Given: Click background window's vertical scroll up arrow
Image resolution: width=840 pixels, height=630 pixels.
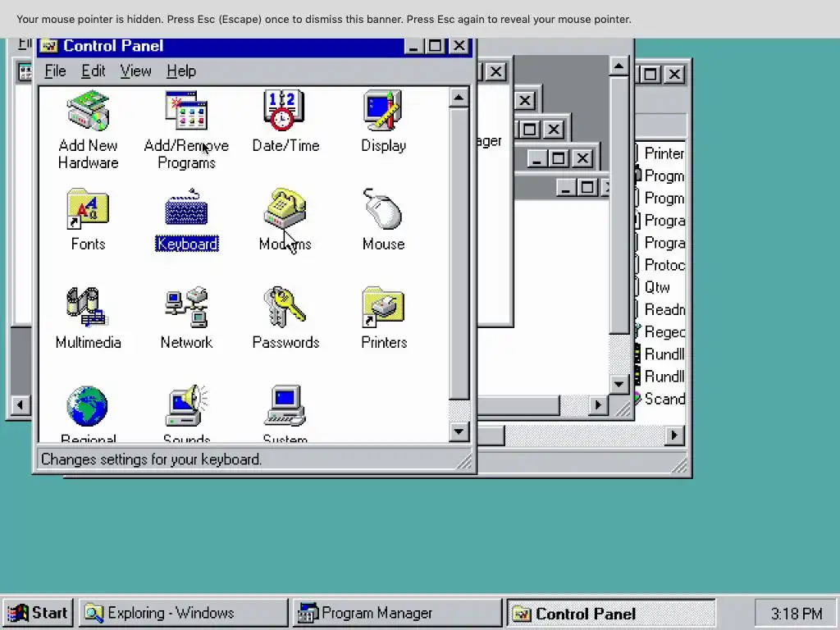Looking at the screenshot, I should click(619, 66).
